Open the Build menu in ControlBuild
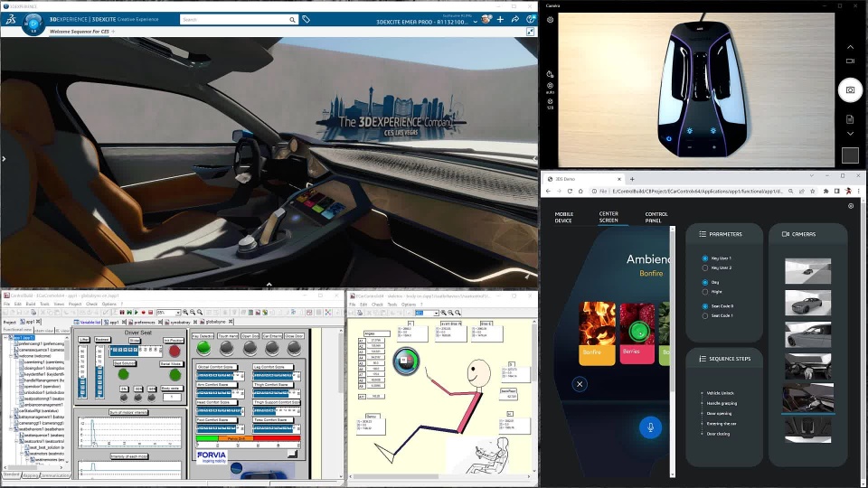This screenshot has width=868, height=488. [x=31, y=304]
